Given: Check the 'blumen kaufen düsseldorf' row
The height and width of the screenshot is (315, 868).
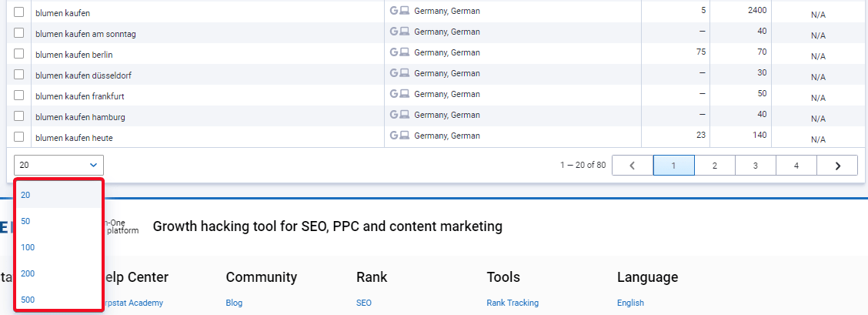Looking at the screenshot, I should coord(18,74).
